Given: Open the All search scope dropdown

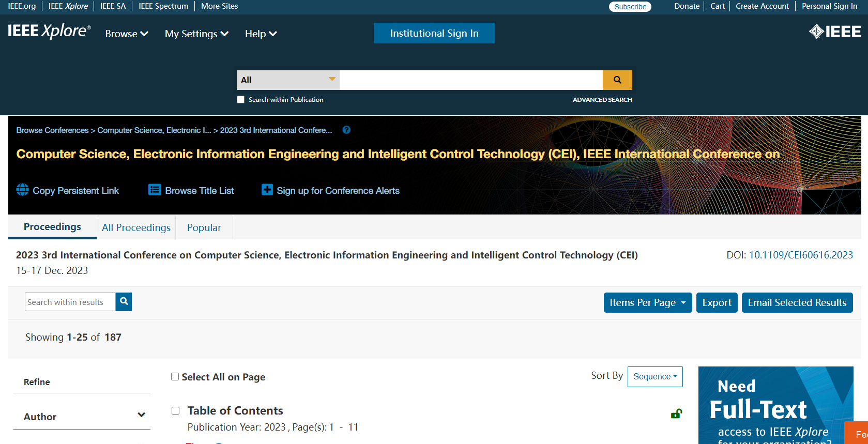Looking at the screenshot, I should pyautogui.click(x=288, y=80).
